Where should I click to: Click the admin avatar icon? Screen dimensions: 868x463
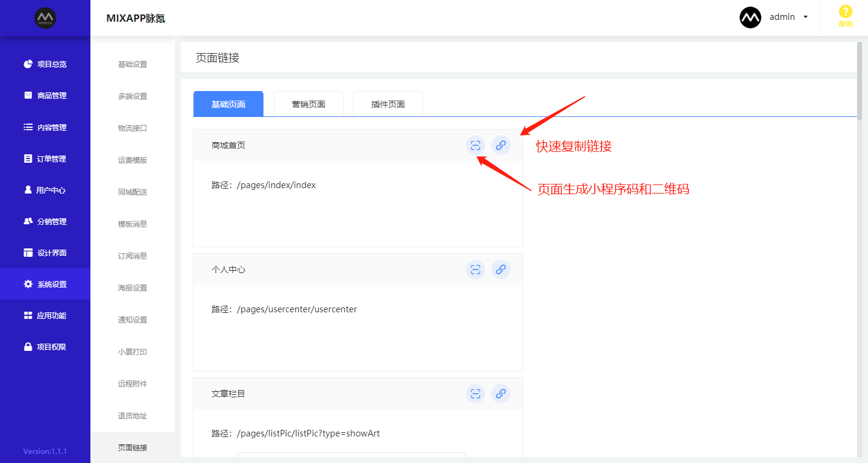pos(750,17)
